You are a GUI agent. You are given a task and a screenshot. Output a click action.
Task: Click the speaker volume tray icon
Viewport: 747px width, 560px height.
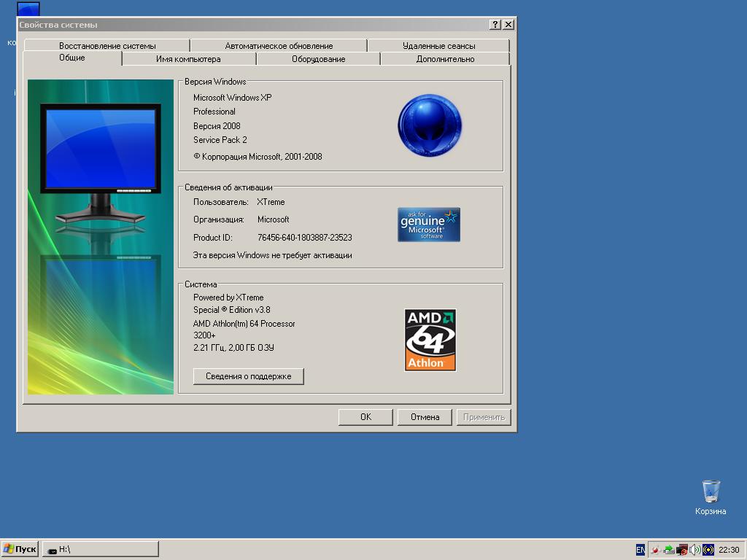click(x=695, y=550)
